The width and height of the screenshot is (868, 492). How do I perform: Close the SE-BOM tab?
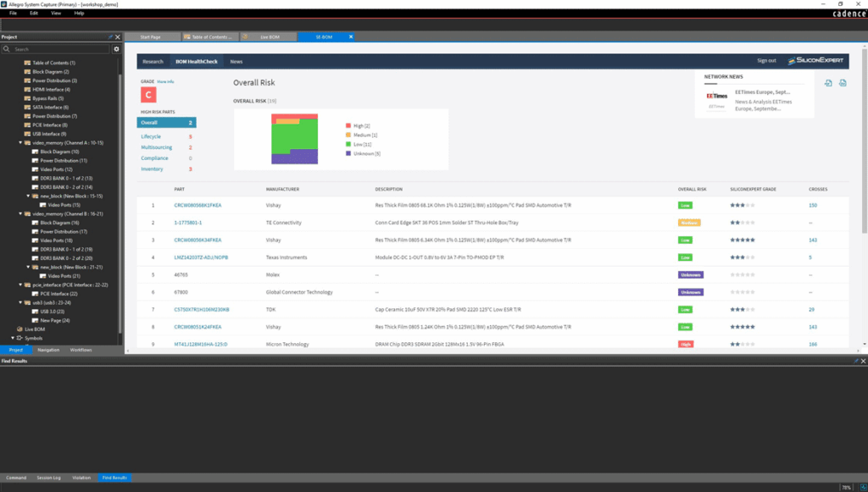click(x=351, y=37)
